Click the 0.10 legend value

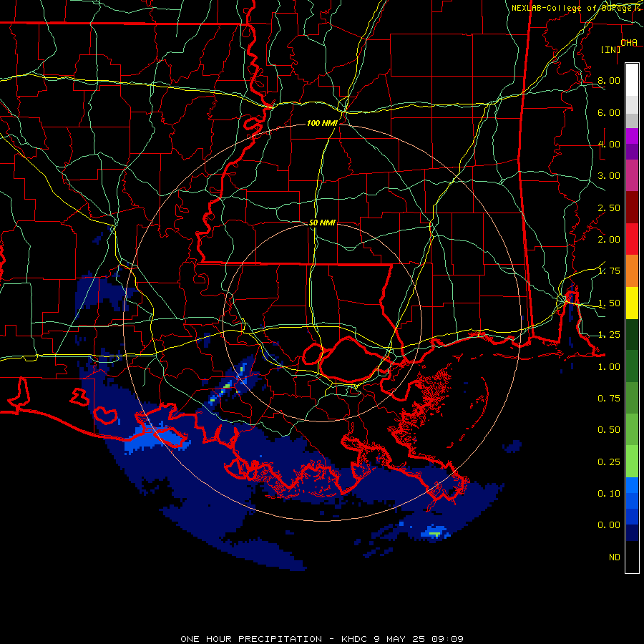(609, 494)
